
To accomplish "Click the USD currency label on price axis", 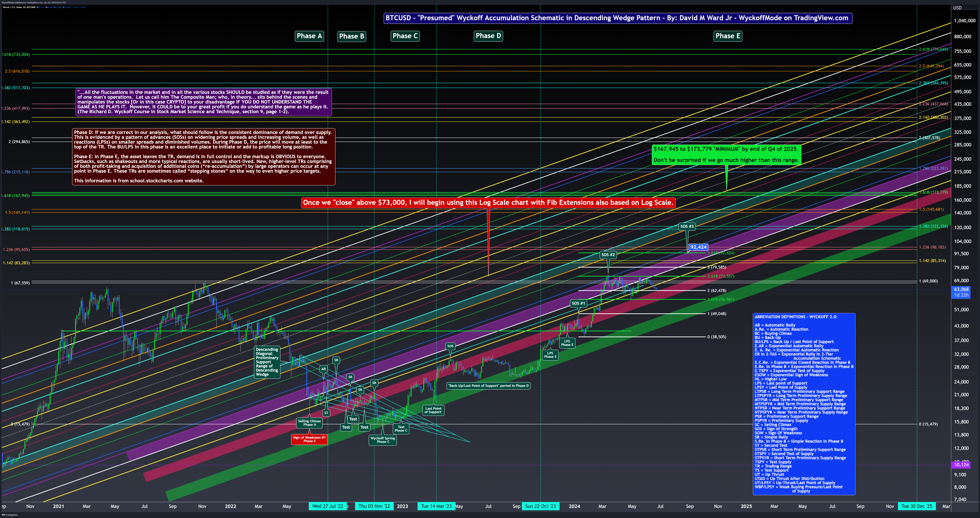I will (x=957, y=8).
